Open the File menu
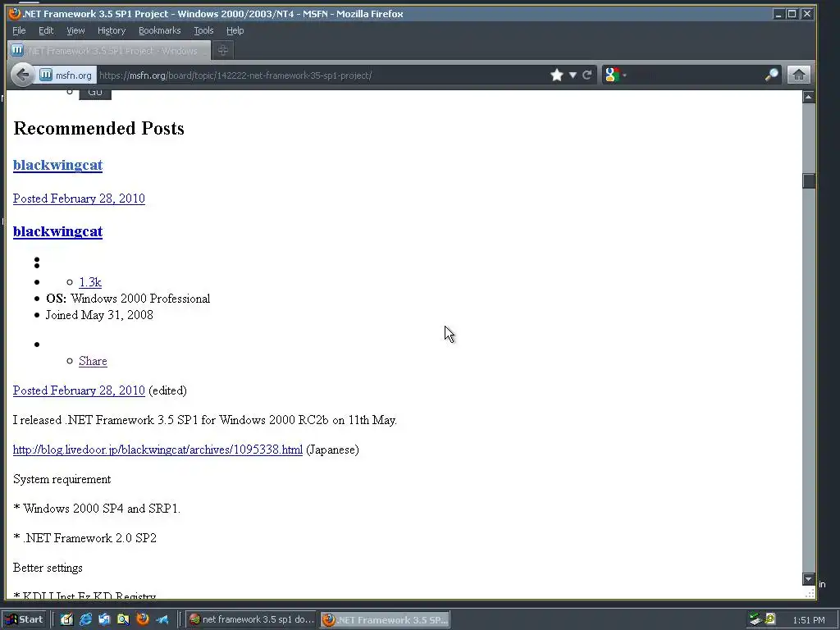840x630 pixels. [19, 30]
